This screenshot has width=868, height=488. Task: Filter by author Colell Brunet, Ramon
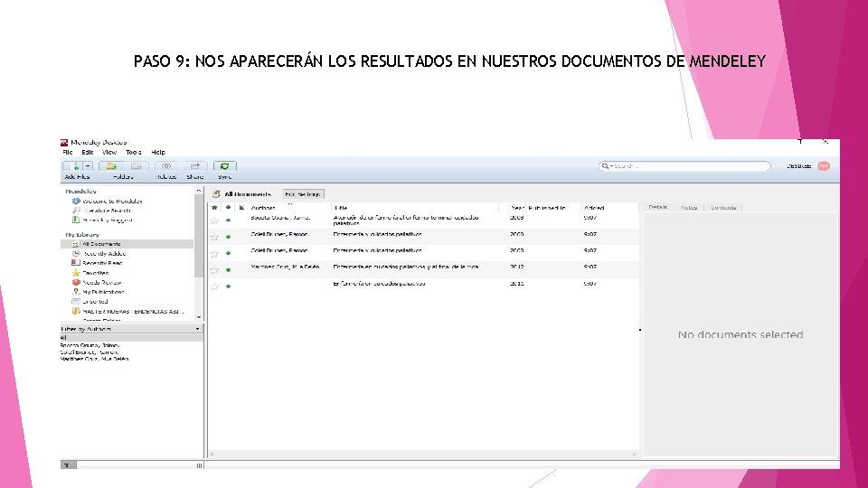point(90,352)
